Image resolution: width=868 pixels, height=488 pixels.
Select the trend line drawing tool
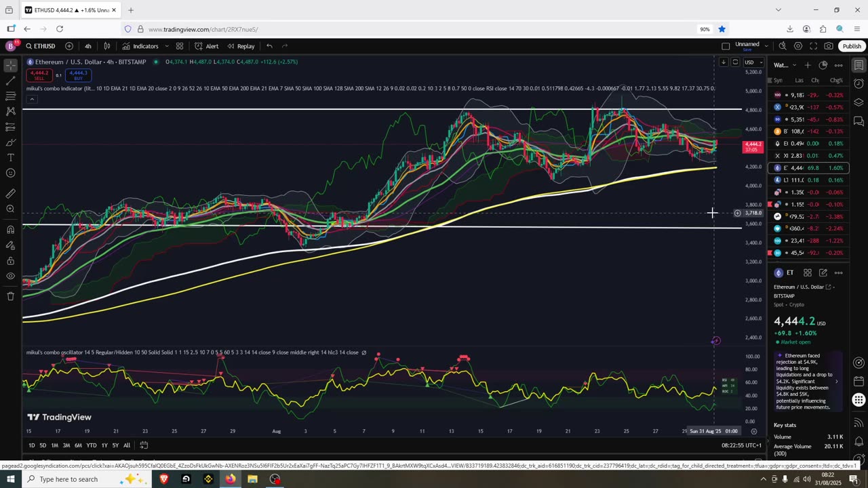(10, 81)
